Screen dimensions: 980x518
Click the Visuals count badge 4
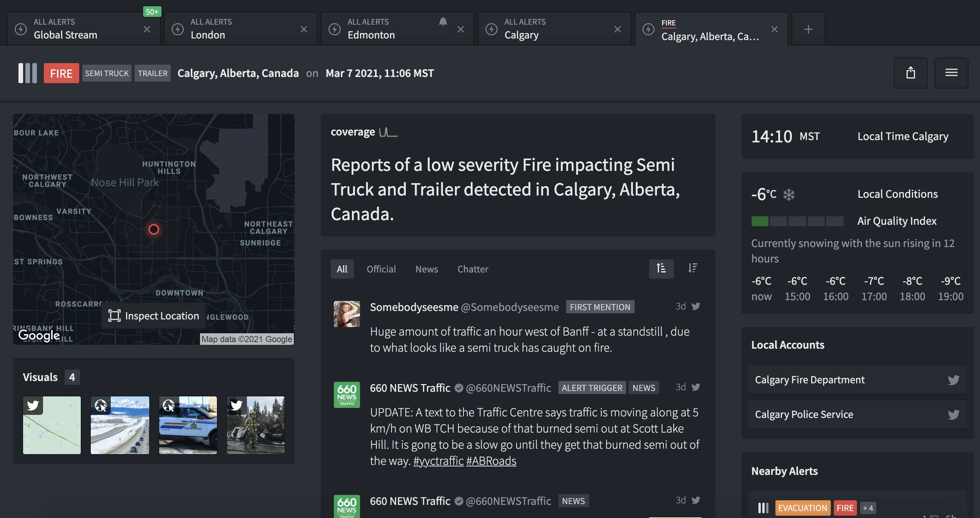pyautogui.click(x=72, y=377)
